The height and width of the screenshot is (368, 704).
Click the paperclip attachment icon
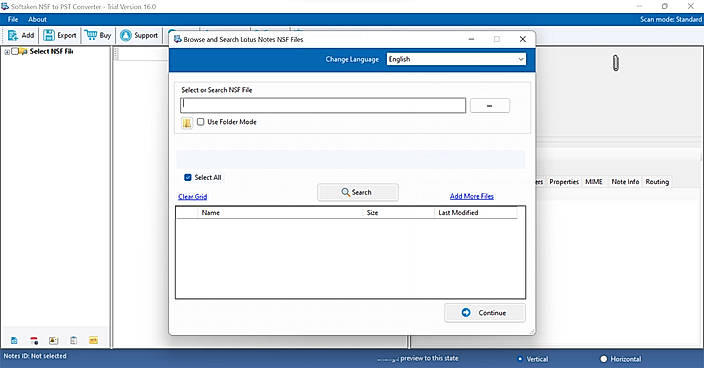[616, 63]
